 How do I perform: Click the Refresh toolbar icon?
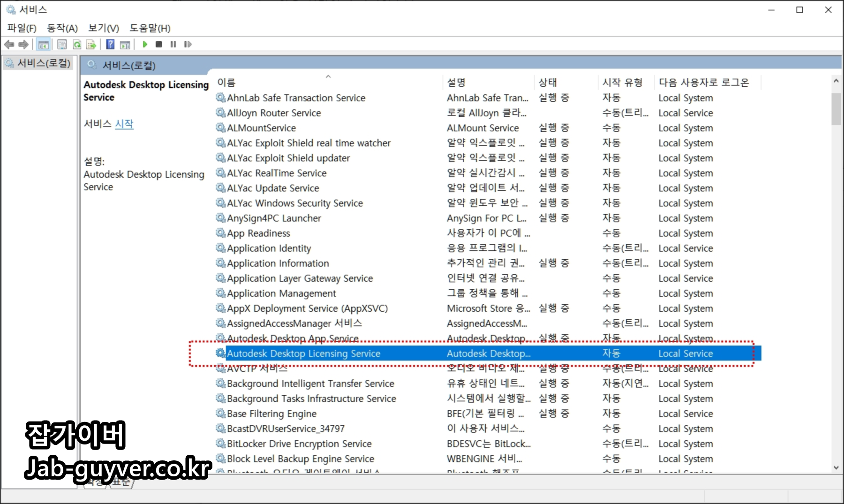[x=76, y=45]
